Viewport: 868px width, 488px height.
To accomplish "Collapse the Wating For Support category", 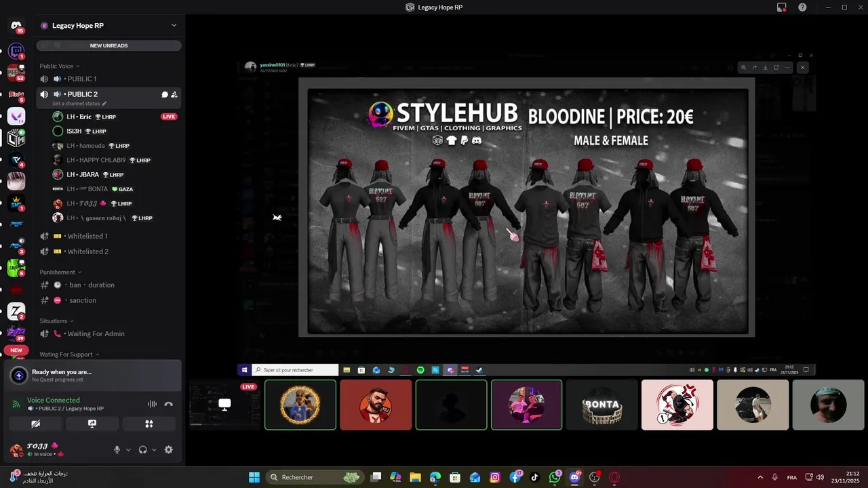I will (x=69, y=354).
